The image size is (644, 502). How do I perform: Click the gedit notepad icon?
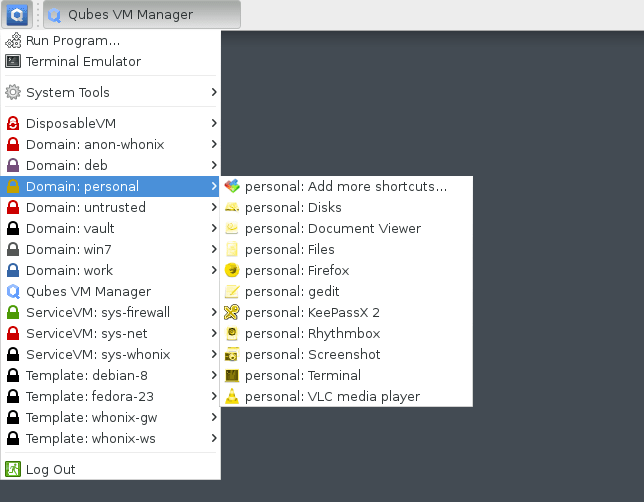pyautogui.click(x=232, y=291)
